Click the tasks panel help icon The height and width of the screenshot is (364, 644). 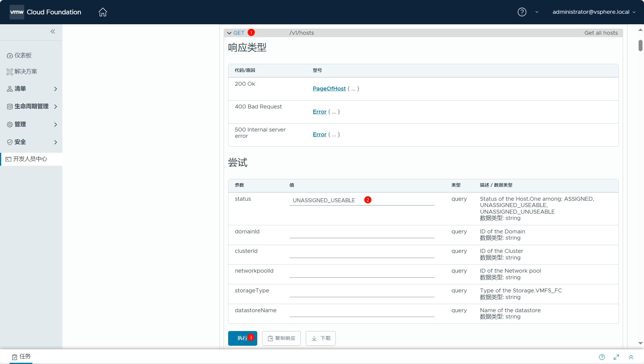tap(602, 357)
